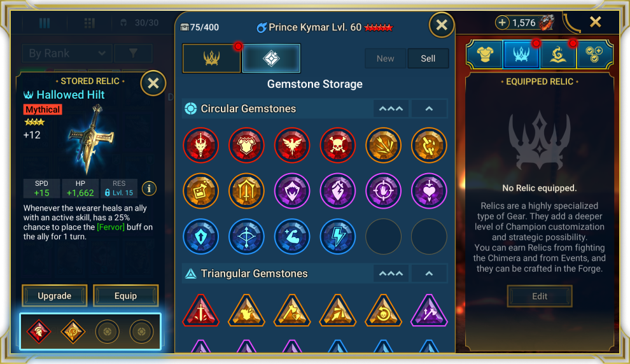Screen dimensions: 630x364
Task: Pick the purple heart circular gemstone
Action: pos(429,191)
